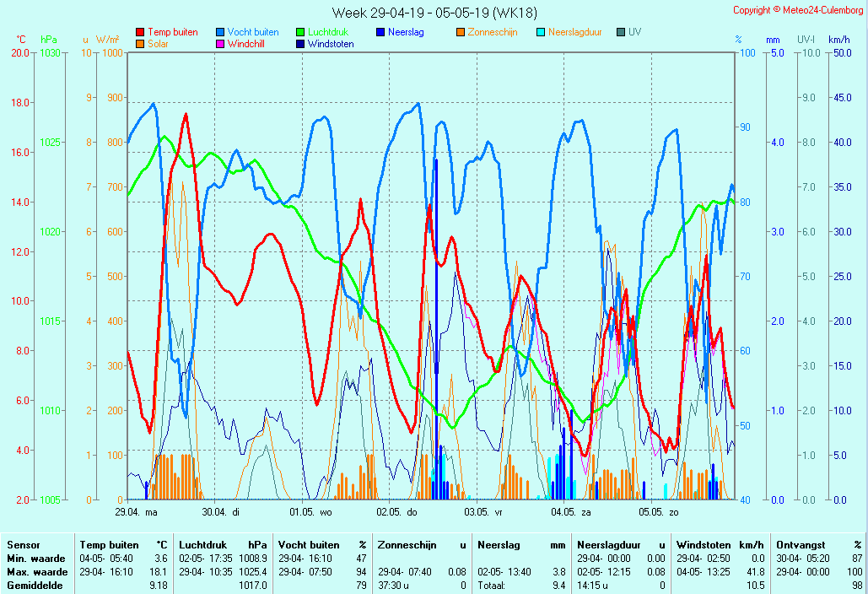Open the Copyright Meteo24-Culemborg link
This screenshot has width=868, height=594.
pos(797,10)
